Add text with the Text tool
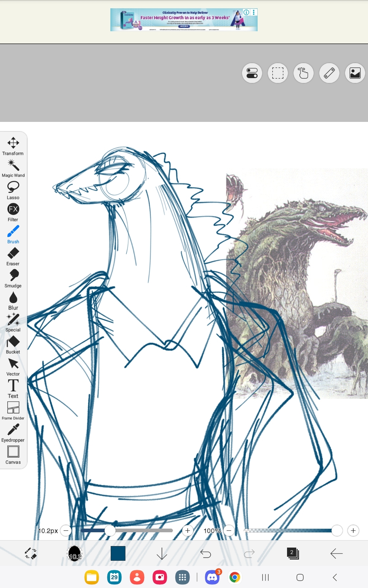368x588 pixels. coord(13,389)
